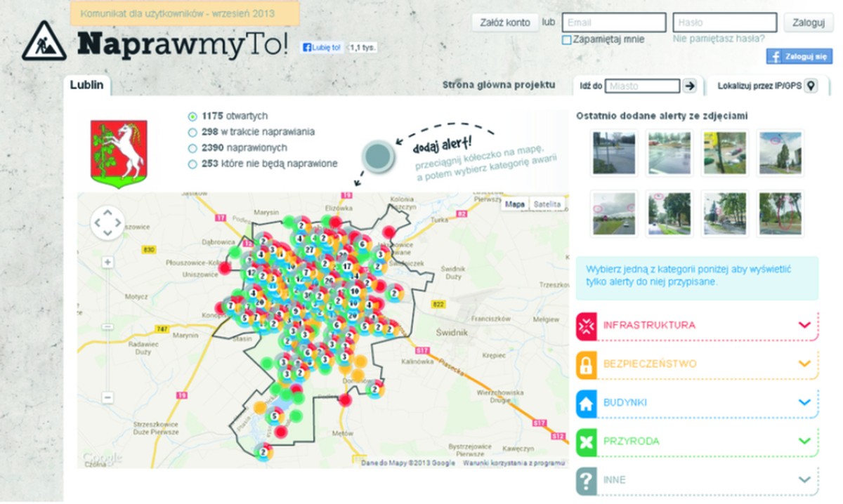Click the arrow button next to Miasto field

click(x=690, y=86)
